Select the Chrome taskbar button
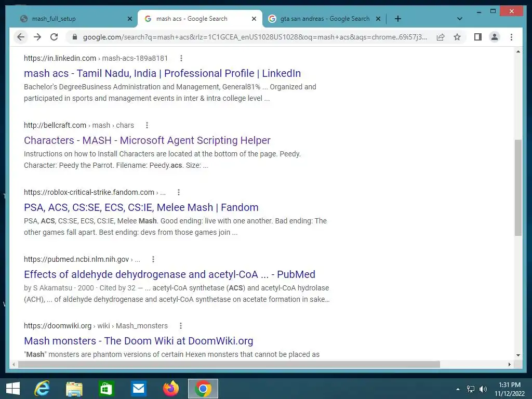This screenshot has height=399, width=532. click(x=203, y=389)
